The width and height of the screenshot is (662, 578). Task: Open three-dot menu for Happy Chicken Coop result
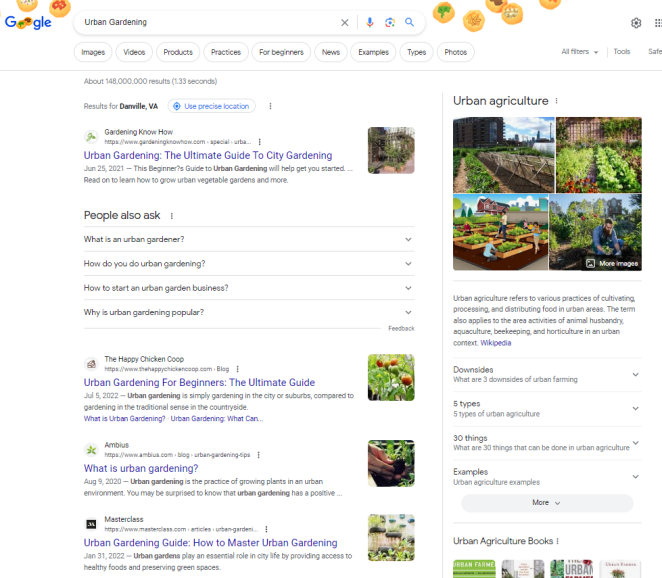pyautogui.click(x=237, y=369)
